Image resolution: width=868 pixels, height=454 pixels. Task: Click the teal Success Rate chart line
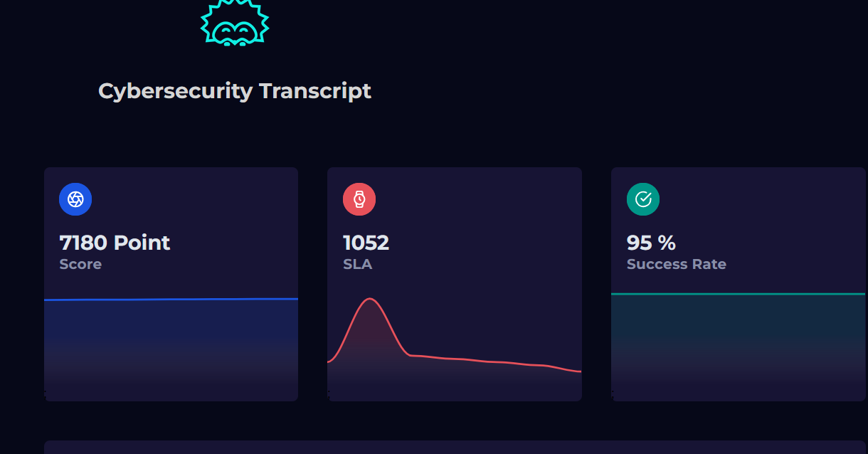tap(738, 293)
